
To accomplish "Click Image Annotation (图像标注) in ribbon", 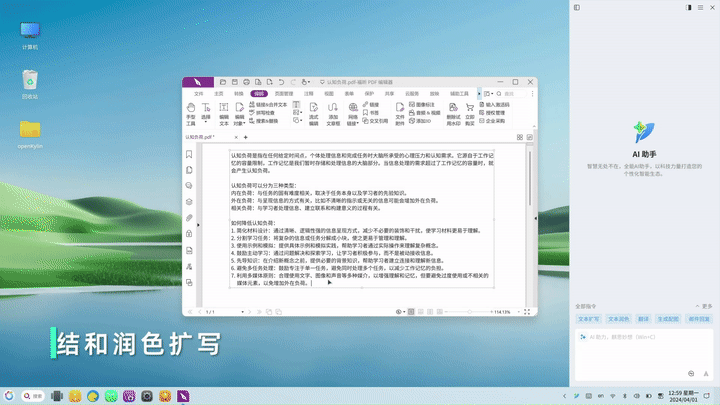I will 422,105.
